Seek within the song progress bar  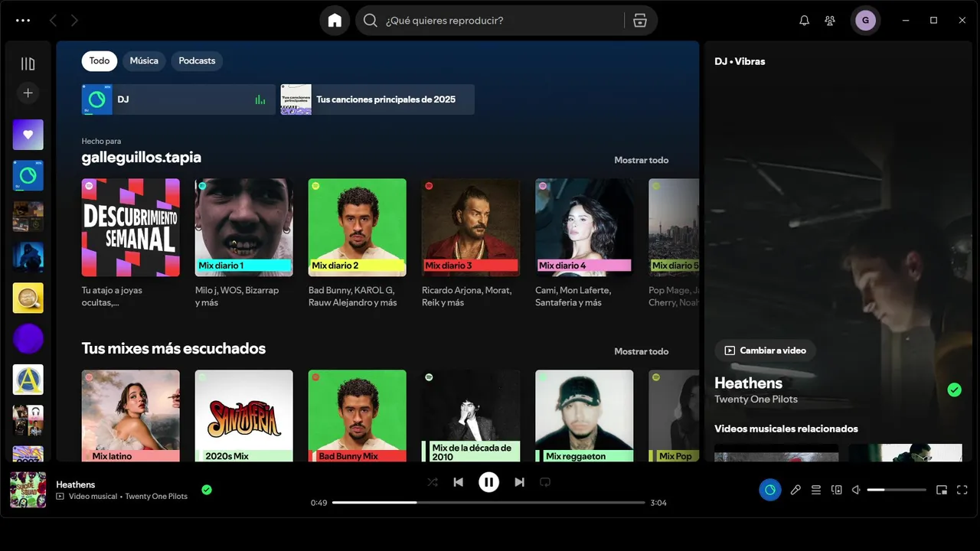point(488,503)
